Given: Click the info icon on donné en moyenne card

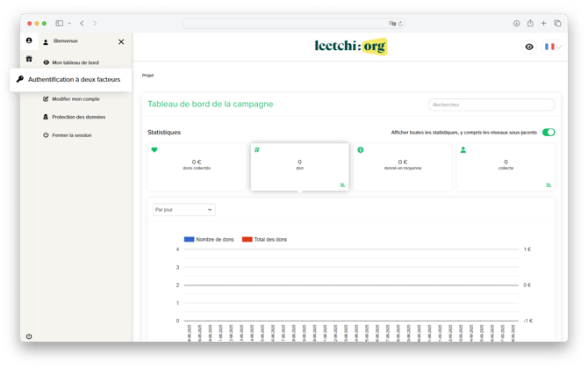Looking at the screenshot, I should point(361,149).
